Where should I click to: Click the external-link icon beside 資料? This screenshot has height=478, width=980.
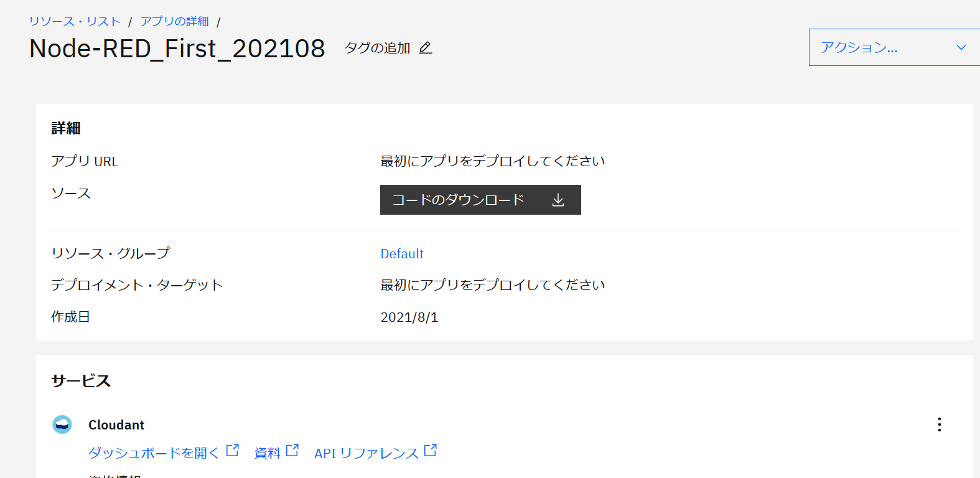(x=292, y=449)
